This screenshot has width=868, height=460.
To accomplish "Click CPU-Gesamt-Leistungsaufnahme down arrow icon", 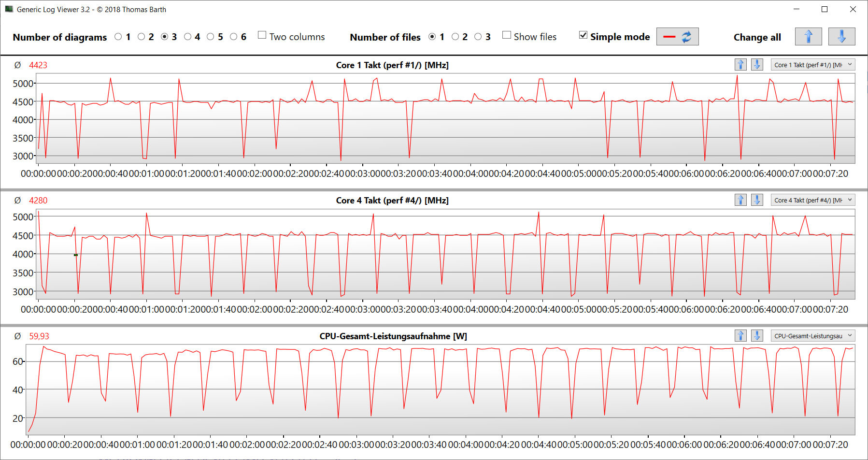I will pos(757,336).
